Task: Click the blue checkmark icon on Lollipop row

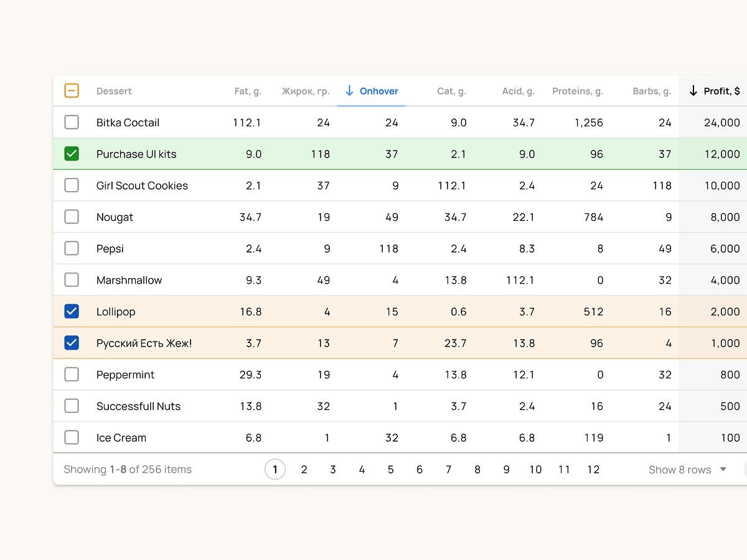Action: pos(72,311)
